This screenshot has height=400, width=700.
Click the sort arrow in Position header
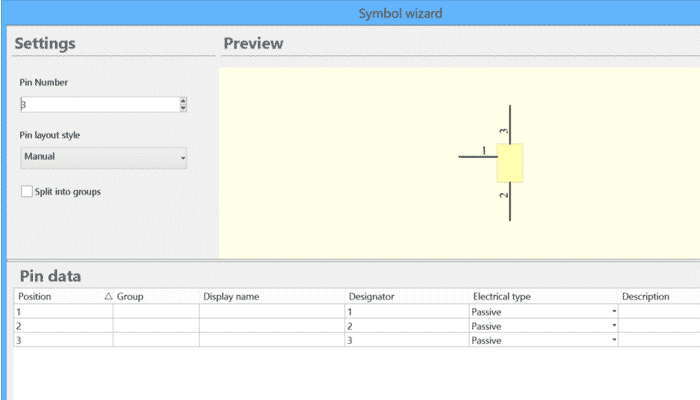(108, 297)
